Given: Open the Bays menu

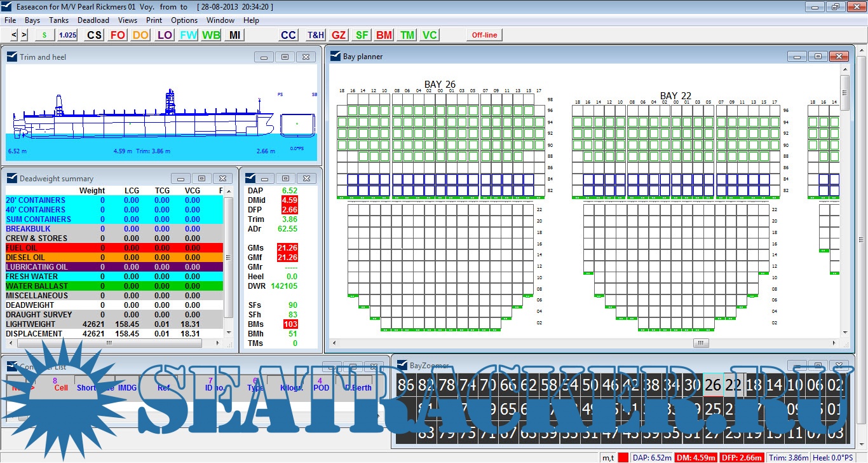Looking at the screenshot, I should pos(32,20).
